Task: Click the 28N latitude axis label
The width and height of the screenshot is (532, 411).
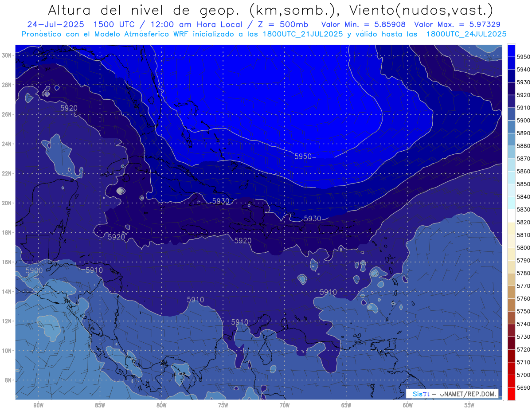Action: click(x=7, y=85)
